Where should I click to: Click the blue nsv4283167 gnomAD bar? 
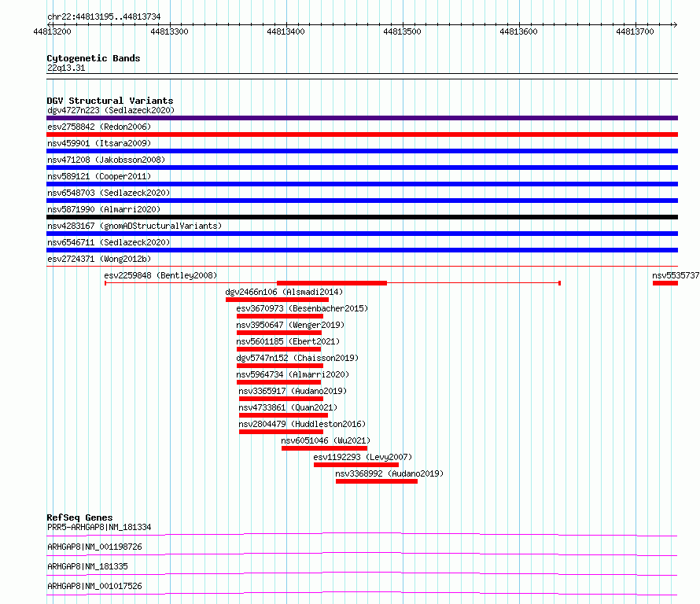(362, 234)
